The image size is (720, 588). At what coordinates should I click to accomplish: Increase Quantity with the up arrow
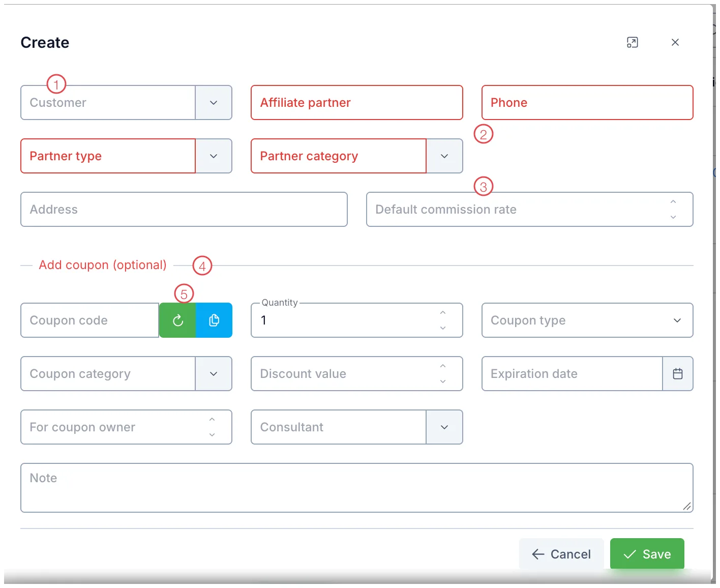[443, 313]
